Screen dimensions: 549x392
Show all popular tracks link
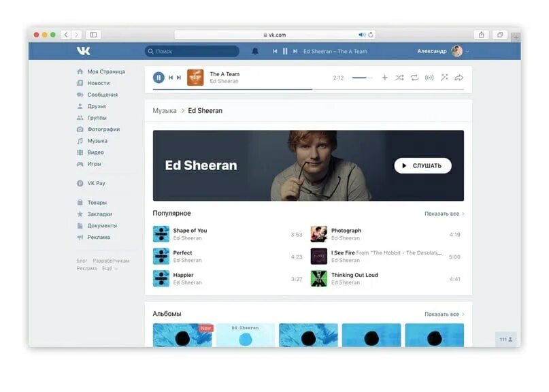(444, 214)
